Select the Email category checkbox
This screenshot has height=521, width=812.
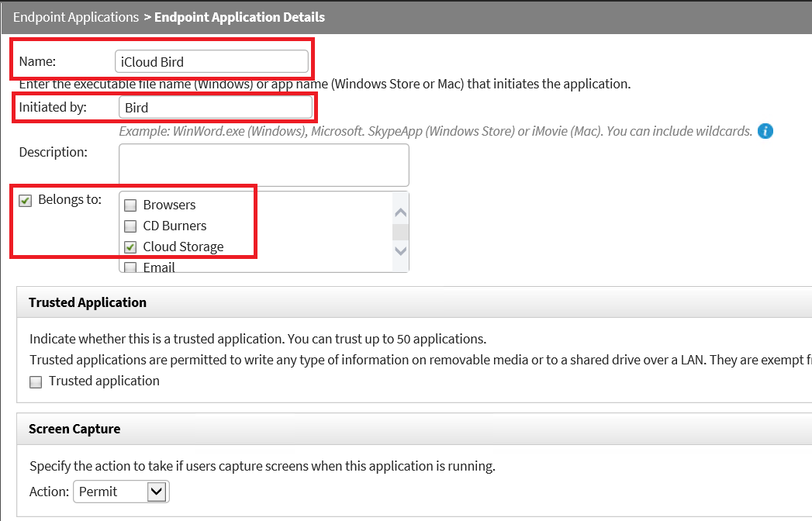click(x=130, y=267)
